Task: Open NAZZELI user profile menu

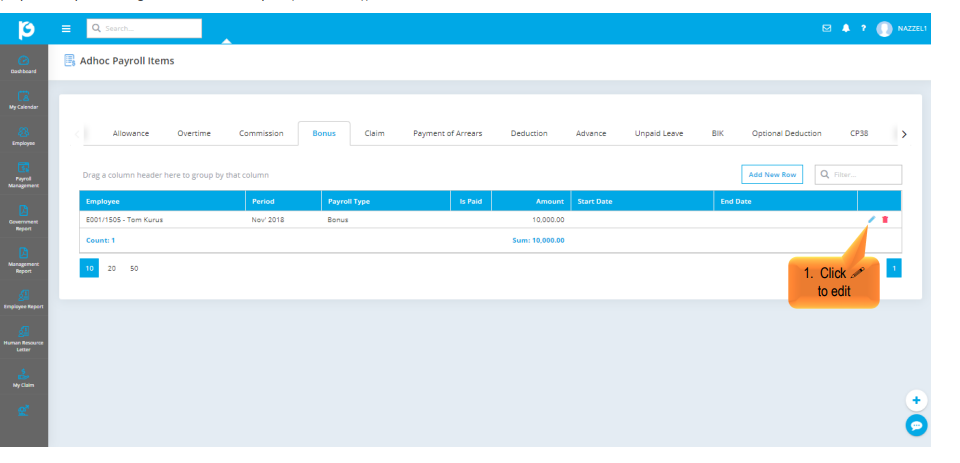Action: (901, 29)
